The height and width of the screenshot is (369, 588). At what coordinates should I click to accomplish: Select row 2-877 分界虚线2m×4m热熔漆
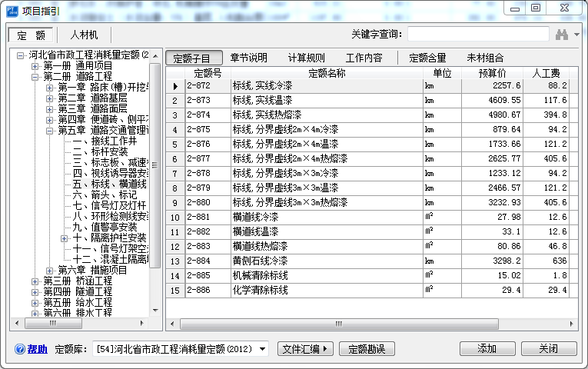(371, 158)
